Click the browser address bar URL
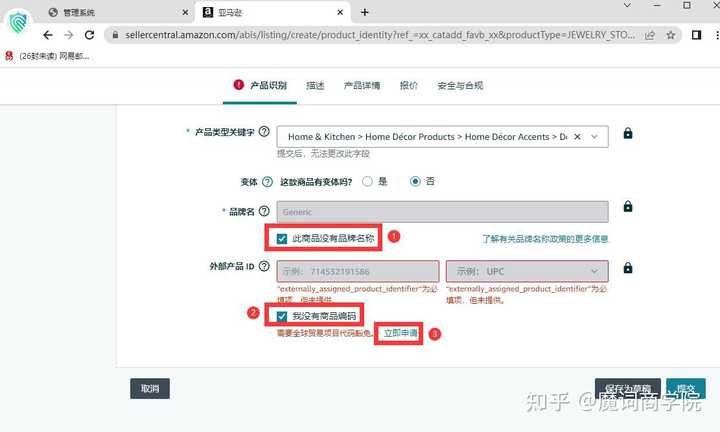The image size is (720, 432). point(380,35)
